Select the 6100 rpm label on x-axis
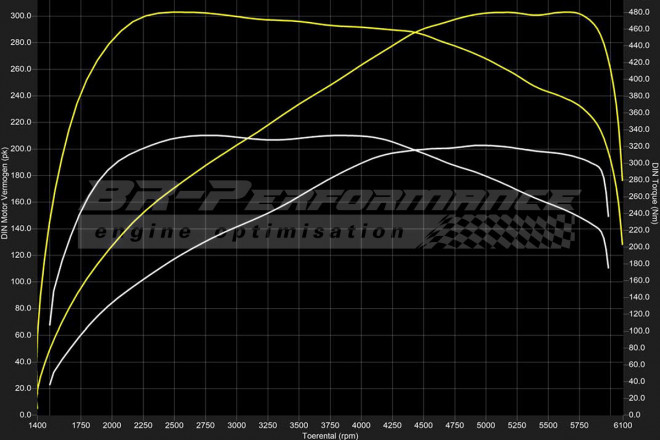 tap(622, 424)
